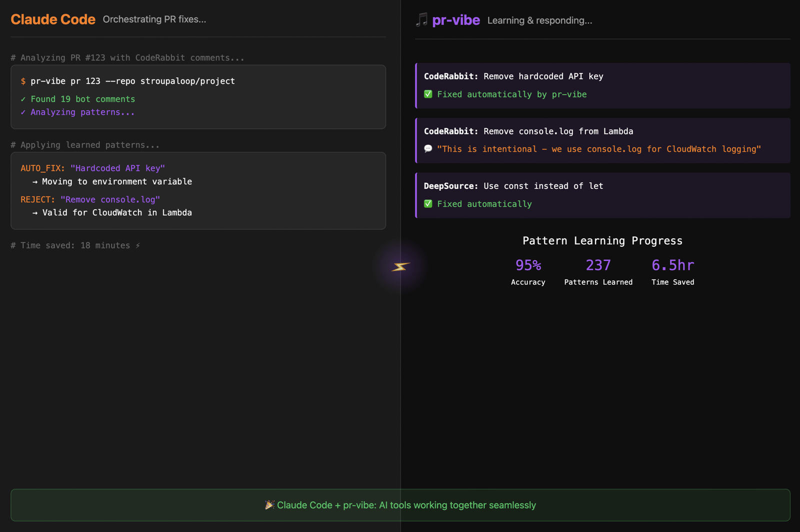Click the 237 Patterns Learned stat
The height and width of the screenshot is (532, 800).
click(598, 272)
